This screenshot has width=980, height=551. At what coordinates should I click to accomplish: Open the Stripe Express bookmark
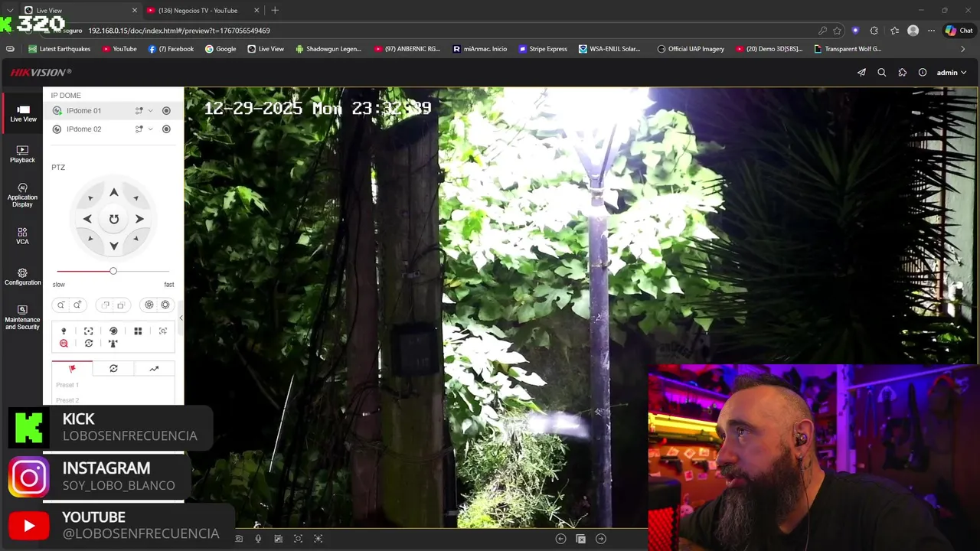click(543, 49)
